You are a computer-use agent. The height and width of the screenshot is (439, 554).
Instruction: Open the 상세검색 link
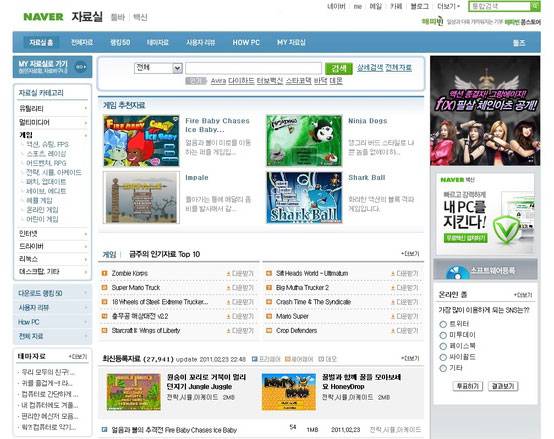pyautogui.click(x=370, y=67)
